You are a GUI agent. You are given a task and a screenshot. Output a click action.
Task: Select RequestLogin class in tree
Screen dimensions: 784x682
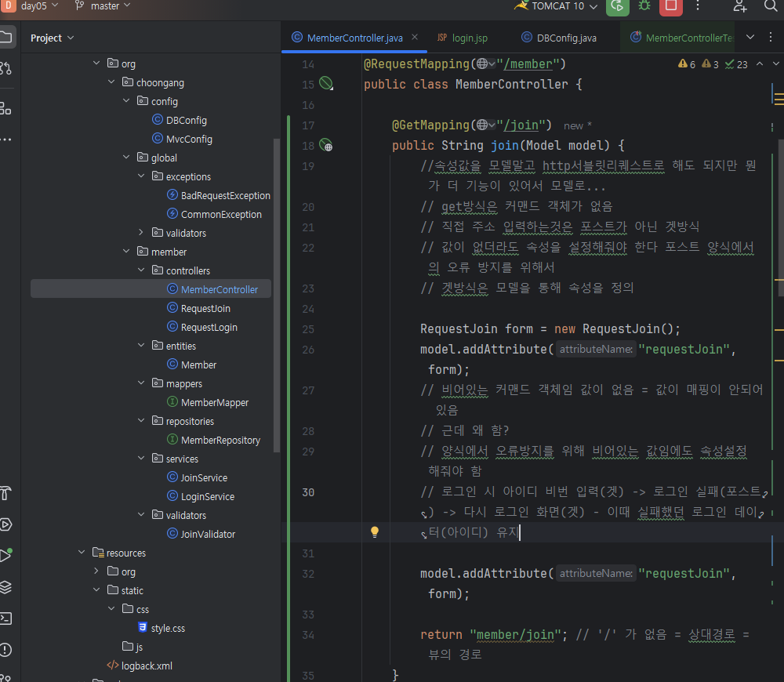[202, 327]
